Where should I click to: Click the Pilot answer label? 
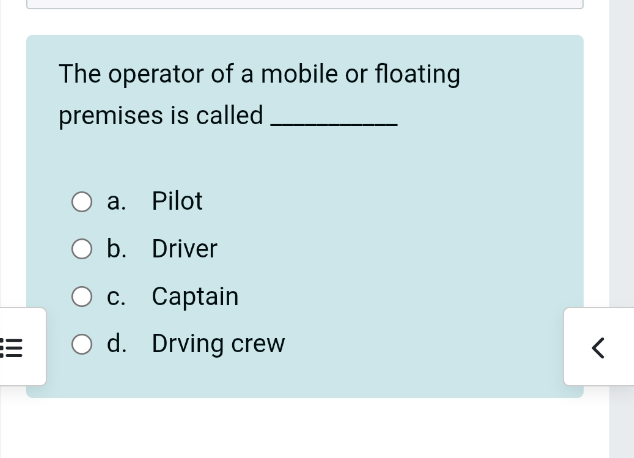(177, 201)
